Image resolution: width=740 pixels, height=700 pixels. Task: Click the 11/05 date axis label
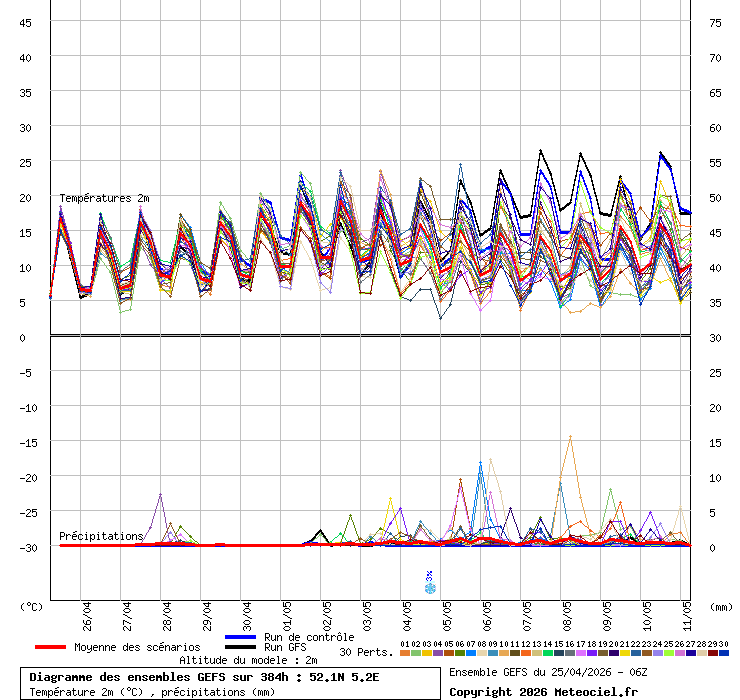687,616
